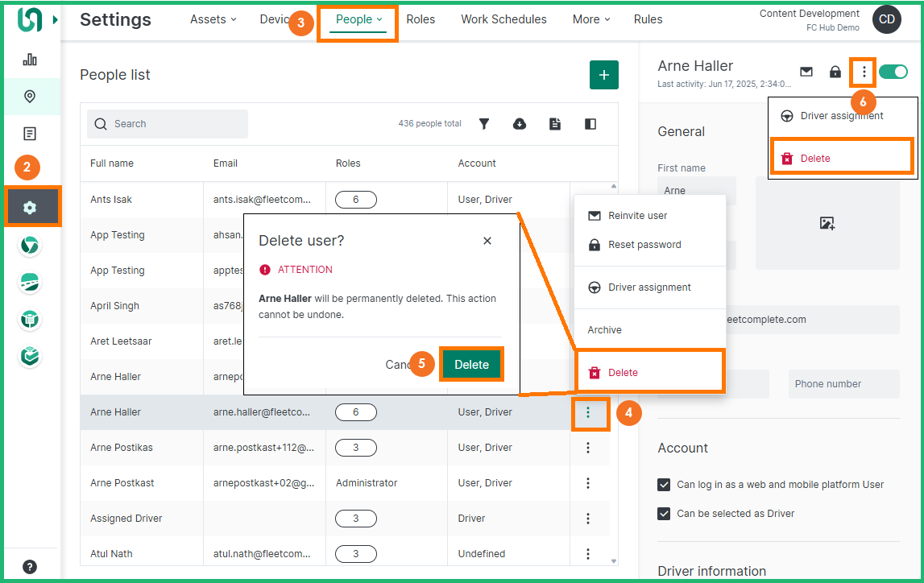
Task: Expand the People dropdown tab
Action: click(x=358, y=19)
